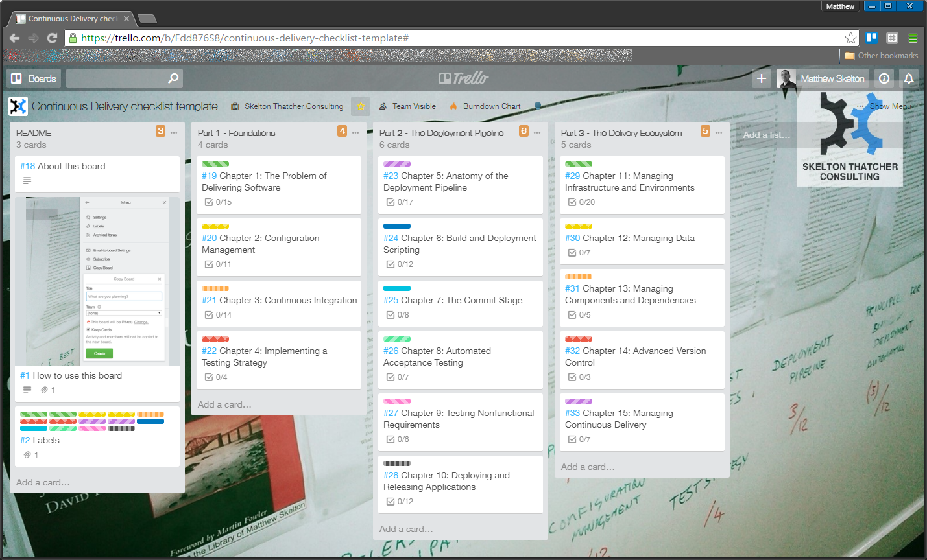
Task: Open the Skelton Thatcher Consulting team link
Action: [287, 106]
